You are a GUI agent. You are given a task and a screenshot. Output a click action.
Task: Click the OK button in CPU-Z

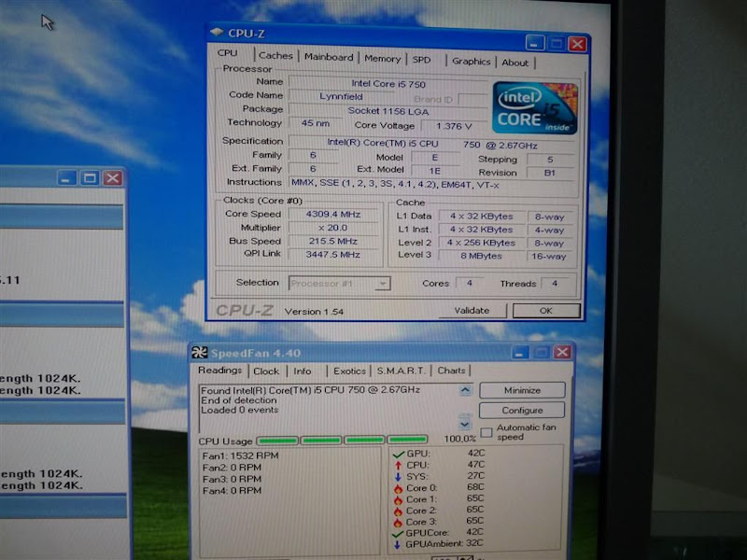546,311
